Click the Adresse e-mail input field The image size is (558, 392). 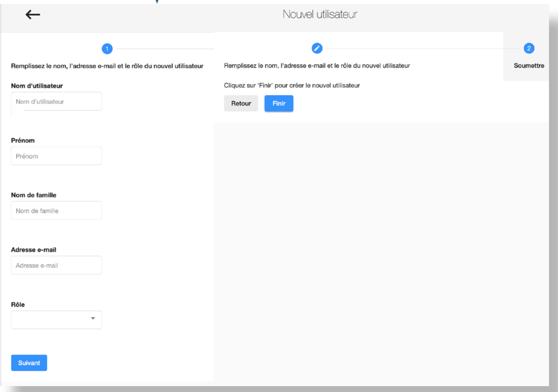(x=56, y=265)
